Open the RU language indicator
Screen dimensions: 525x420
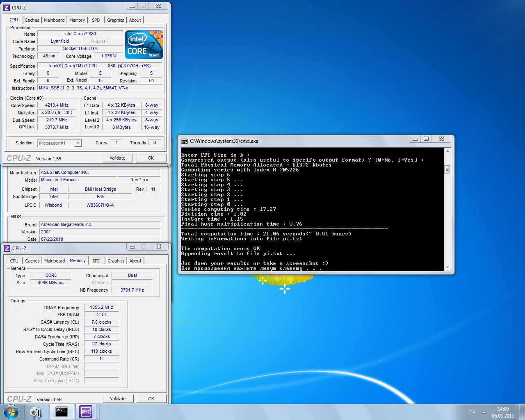tap(472, 411)
